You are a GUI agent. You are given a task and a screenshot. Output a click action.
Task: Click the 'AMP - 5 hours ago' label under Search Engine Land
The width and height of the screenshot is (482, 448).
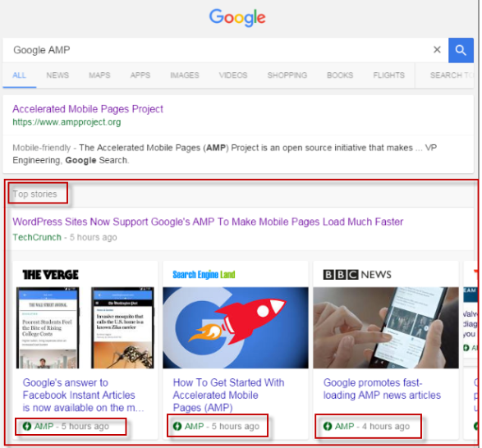click(216, 426)
